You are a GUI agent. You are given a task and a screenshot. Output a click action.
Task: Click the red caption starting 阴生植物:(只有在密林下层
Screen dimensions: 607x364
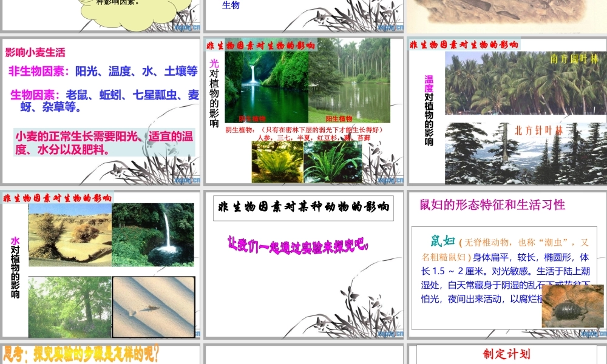pos(304,133)
